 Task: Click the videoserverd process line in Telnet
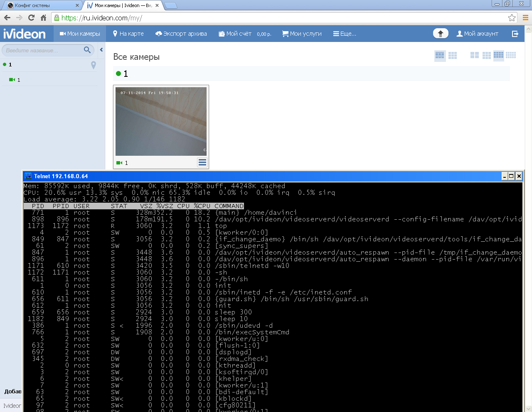(x=273, y=219)
